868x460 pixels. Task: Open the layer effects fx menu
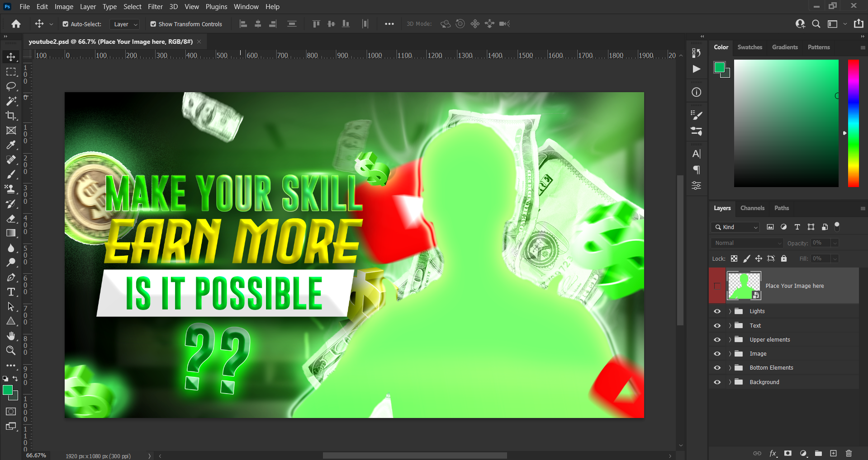[x=773, y=453]
